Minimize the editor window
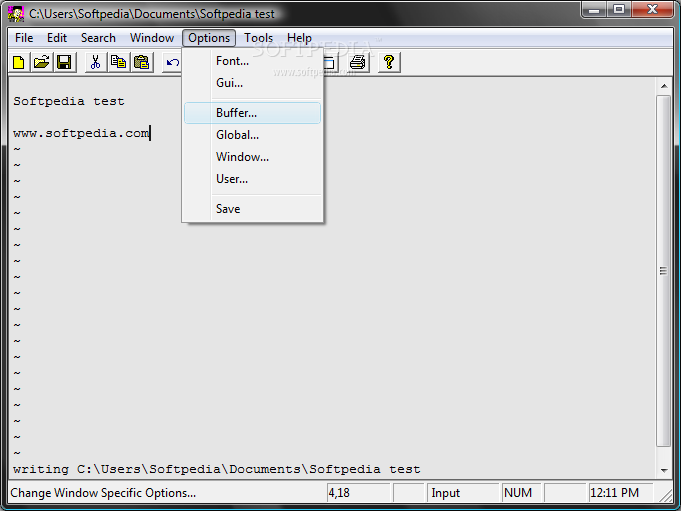 (x=594, y=9)
